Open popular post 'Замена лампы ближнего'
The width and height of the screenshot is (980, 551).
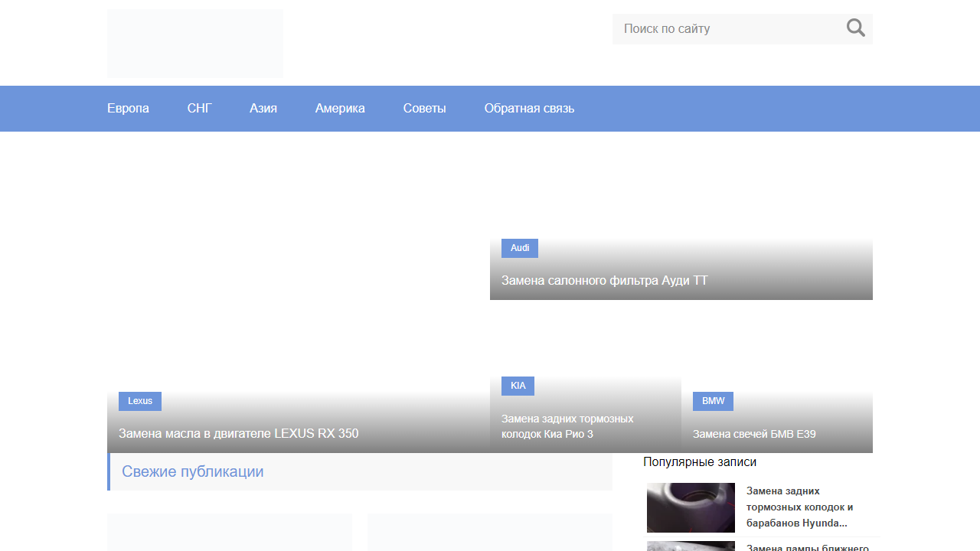(807, 546)
